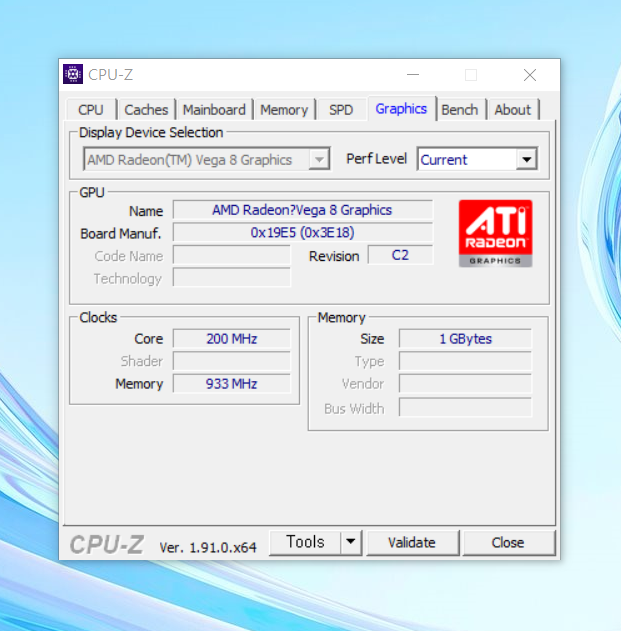Image resolution: width=621 pixels, height=631 pixels.
Task: Click the 'Revision' label
Action: (334, 256)
